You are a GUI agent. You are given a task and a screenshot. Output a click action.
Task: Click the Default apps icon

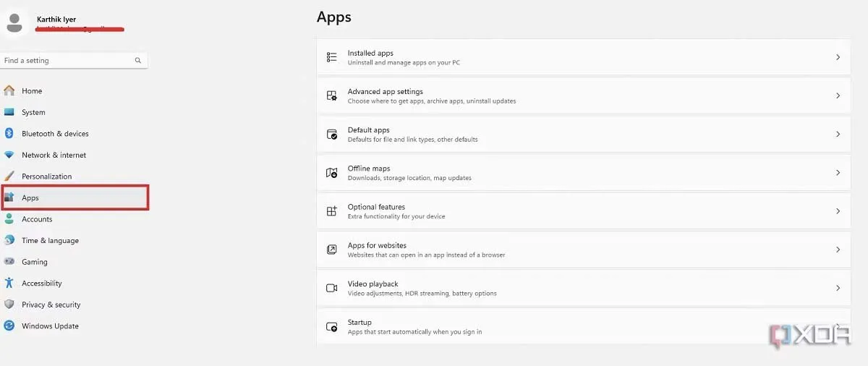332,135
